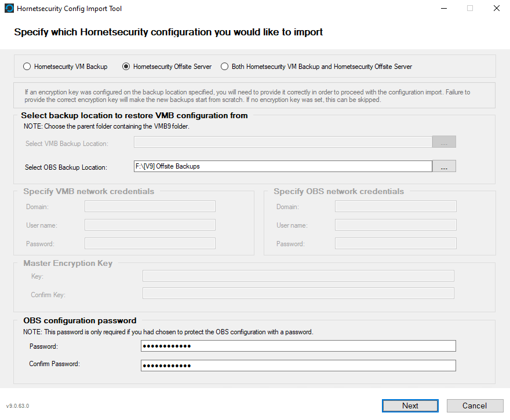Click the VMB Backup Location browse button

[444, 143]
